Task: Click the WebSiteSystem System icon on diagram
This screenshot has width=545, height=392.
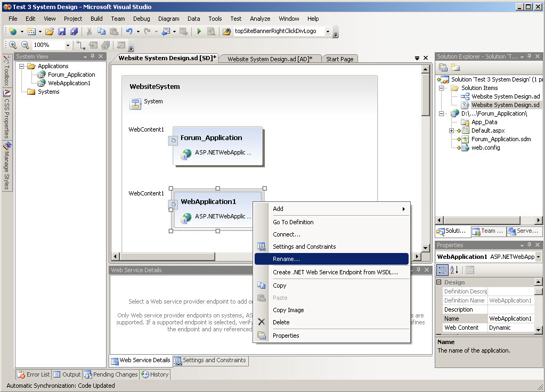Action: [x=135, y=103]
